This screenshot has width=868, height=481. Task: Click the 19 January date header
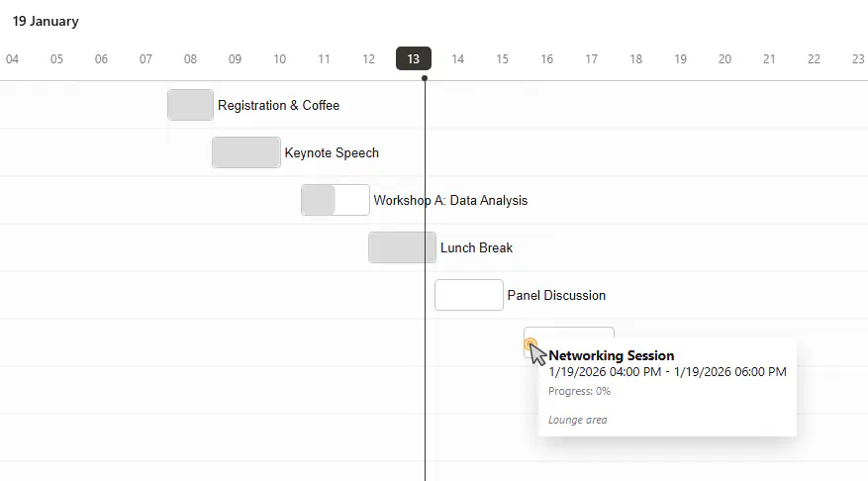coord(46,21)
